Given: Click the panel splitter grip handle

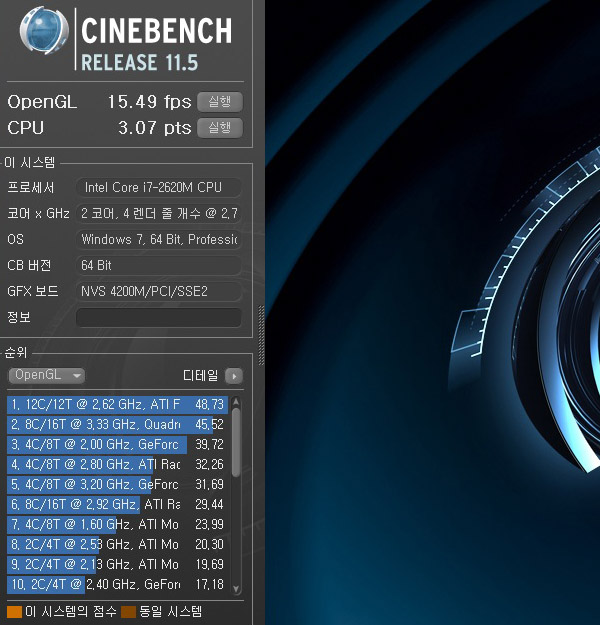Looking at the screenshot, I should click(x=262, y=335).
